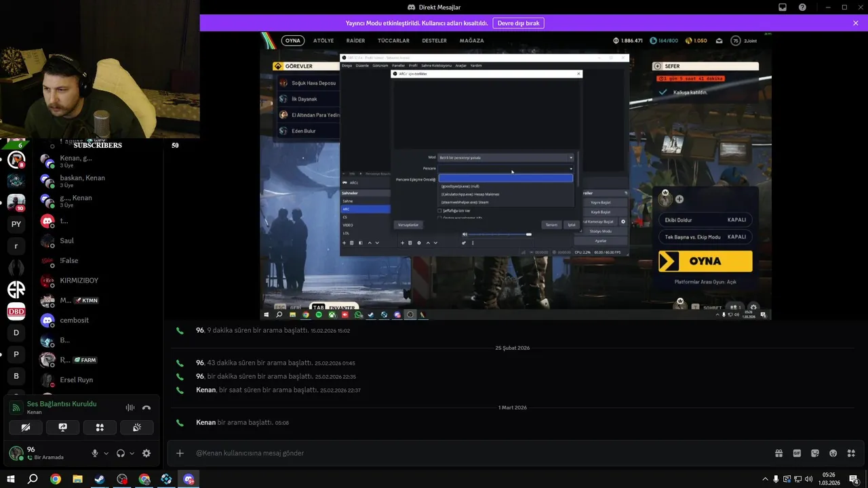The width and height of the screenshot is (868, 488).
Task: Click the Windows Start button
Action: (x=11, y=479)
